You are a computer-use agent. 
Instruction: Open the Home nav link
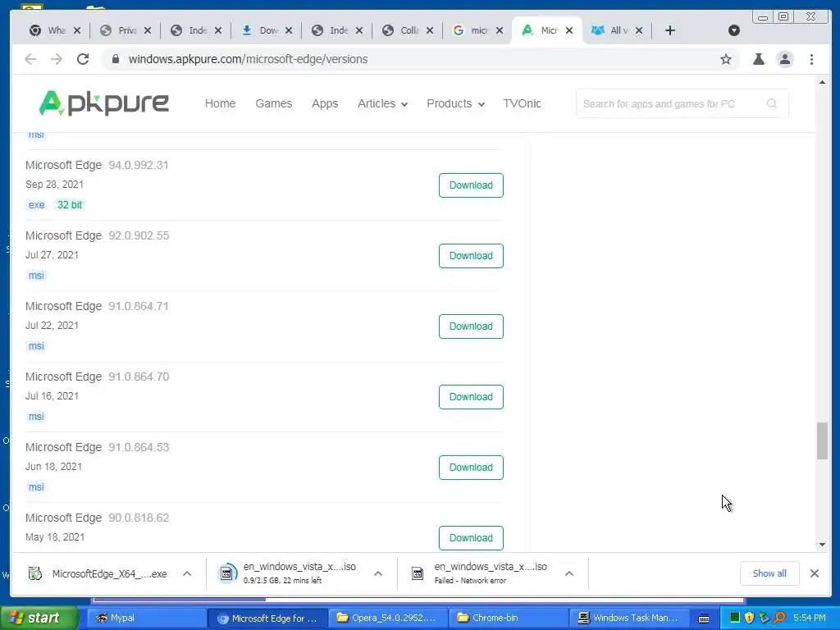click(220, 103)
